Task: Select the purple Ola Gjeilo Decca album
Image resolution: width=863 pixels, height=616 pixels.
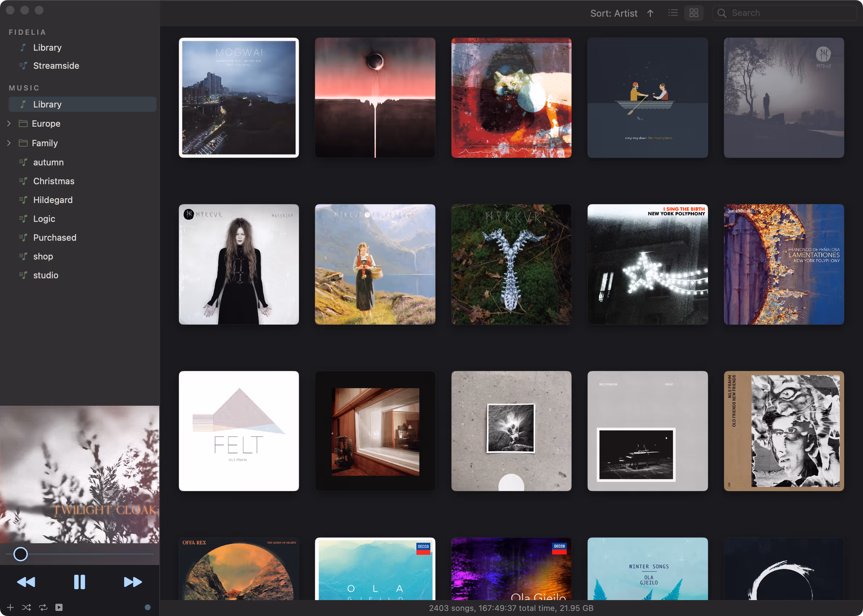Action: click(512, 569)
